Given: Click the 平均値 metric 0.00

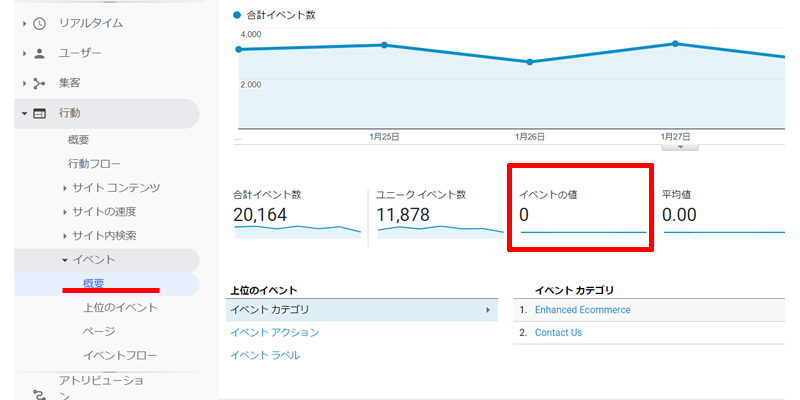Looking at the screenshot, I should coord(679,215).
